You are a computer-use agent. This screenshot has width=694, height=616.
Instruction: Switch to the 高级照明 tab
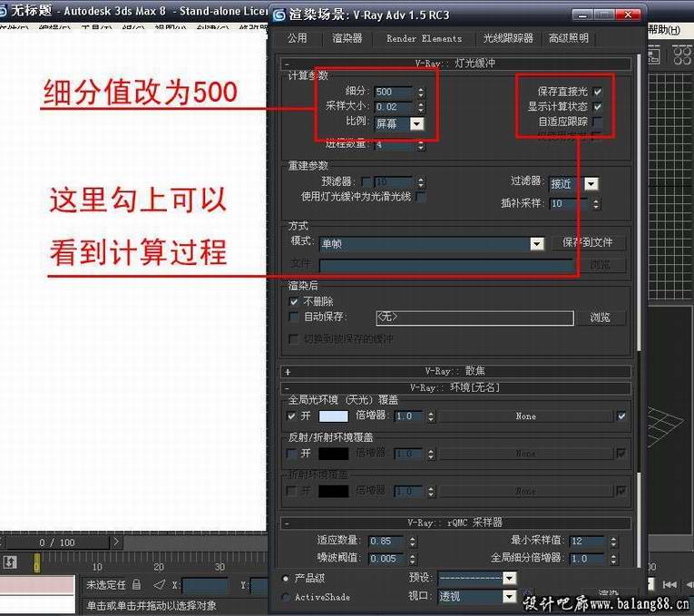point(569,38)
